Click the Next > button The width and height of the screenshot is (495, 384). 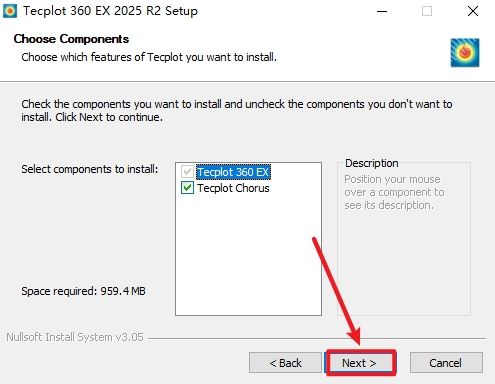click(361, 363)
